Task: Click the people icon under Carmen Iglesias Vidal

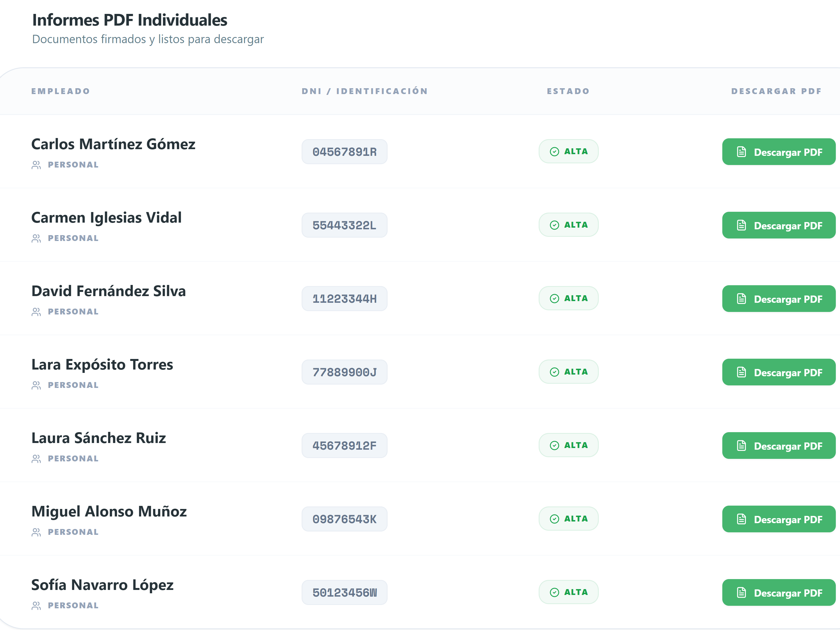Action: click(36, 238)
